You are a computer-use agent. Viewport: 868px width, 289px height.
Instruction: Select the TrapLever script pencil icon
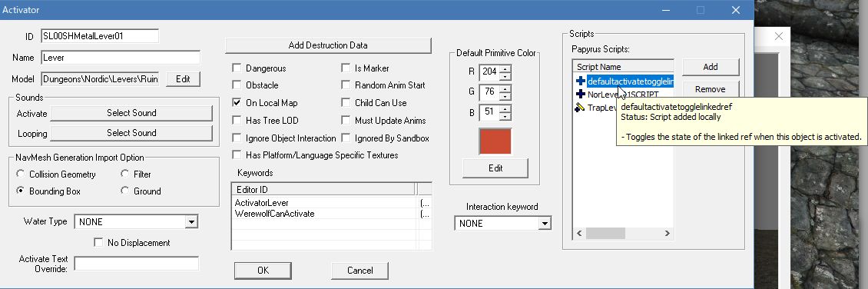point(580,108)
